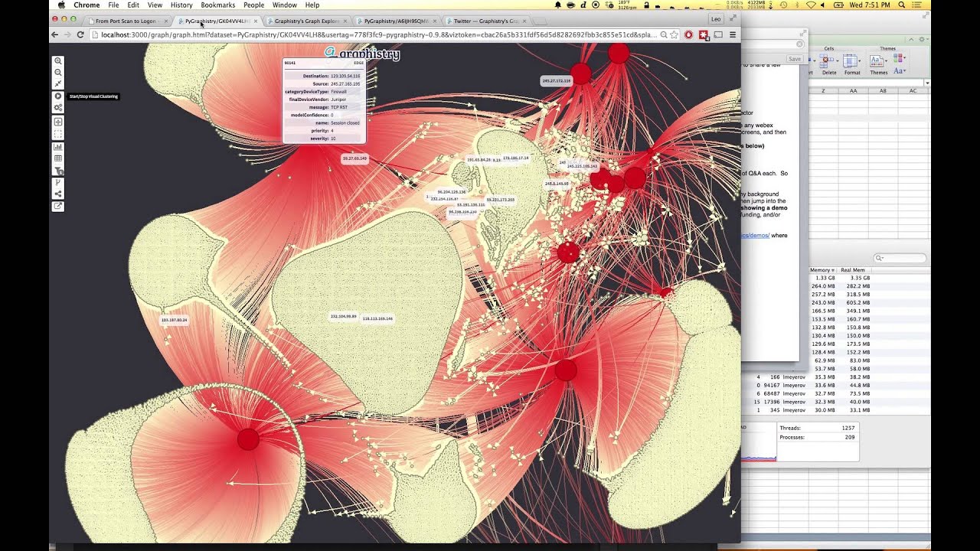Click the Activity Monitor search field
The width and height of the screenshot is (980, 551).
(x=901, y=259)
